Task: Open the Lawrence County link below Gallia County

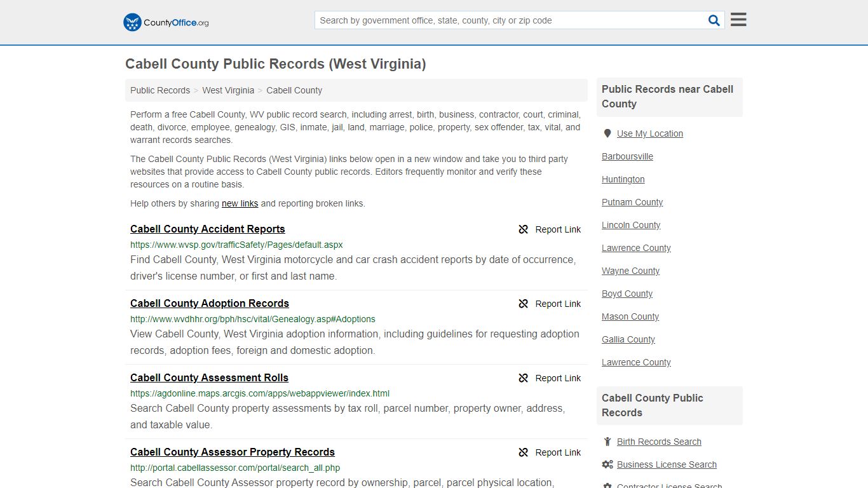Action: [x=636, y=362]
